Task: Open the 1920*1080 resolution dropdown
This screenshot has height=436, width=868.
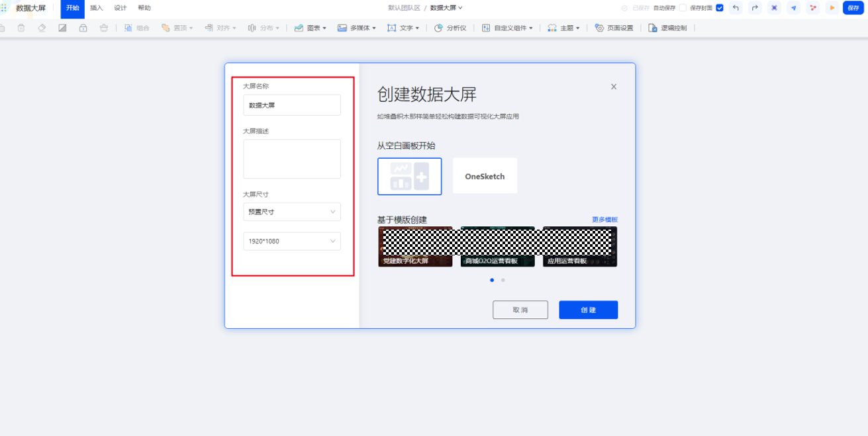Action: 292,241
